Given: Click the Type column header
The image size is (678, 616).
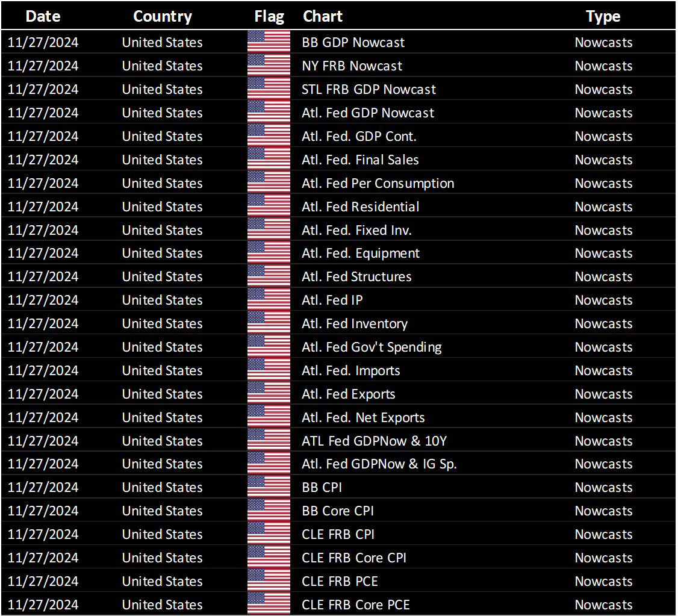Looking at the screenshot, I should coord(603,16).
